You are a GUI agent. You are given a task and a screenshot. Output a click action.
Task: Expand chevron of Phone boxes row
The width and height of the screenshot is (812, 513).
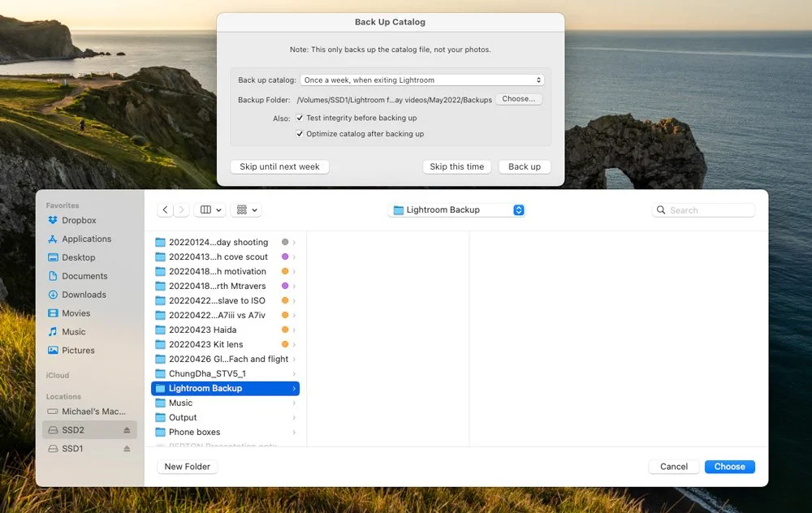pyautogui.click(x=294, y=433)
